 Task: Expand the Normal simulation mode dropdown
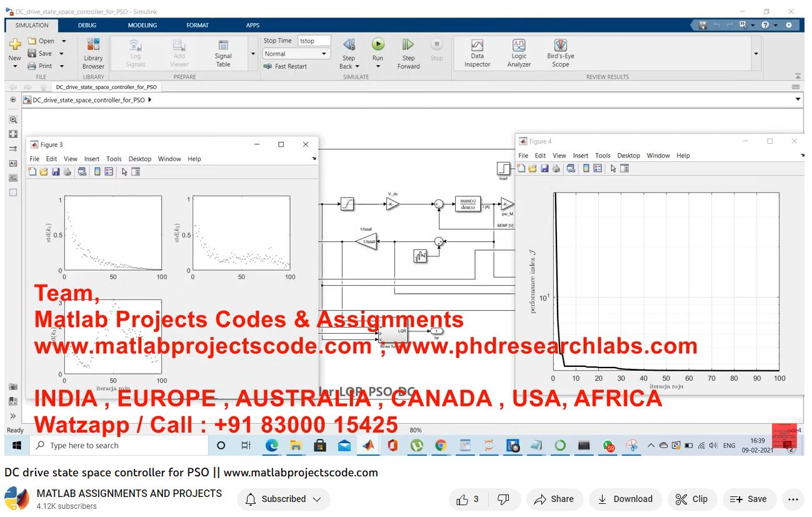[x=324, y=54]
